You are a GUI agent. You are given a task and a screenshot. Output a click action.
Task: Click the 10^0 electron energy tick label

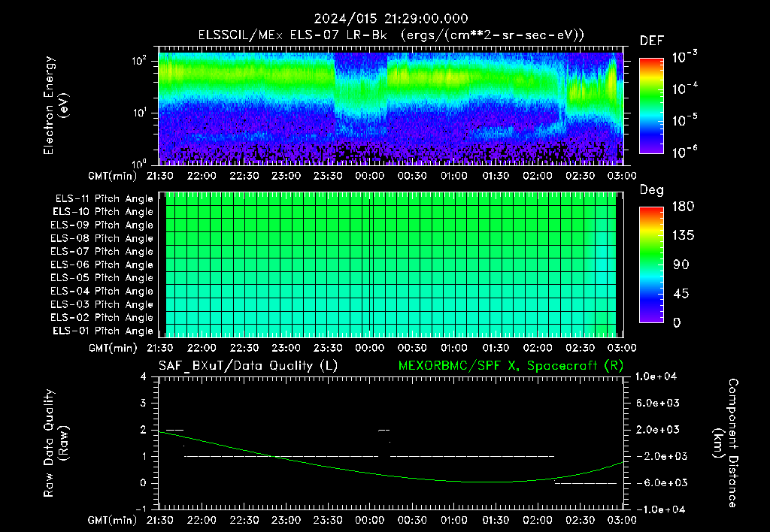[139, 163]
